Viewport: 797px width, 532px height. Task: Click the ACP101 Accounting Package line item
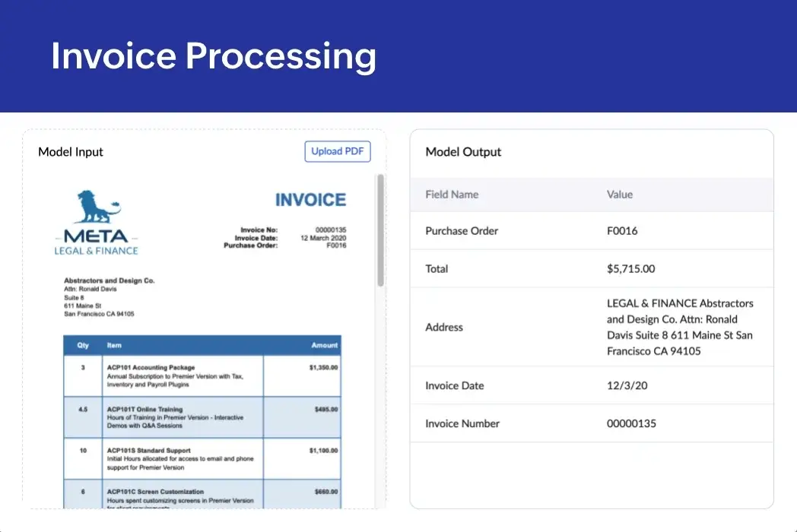coord(151,368)
